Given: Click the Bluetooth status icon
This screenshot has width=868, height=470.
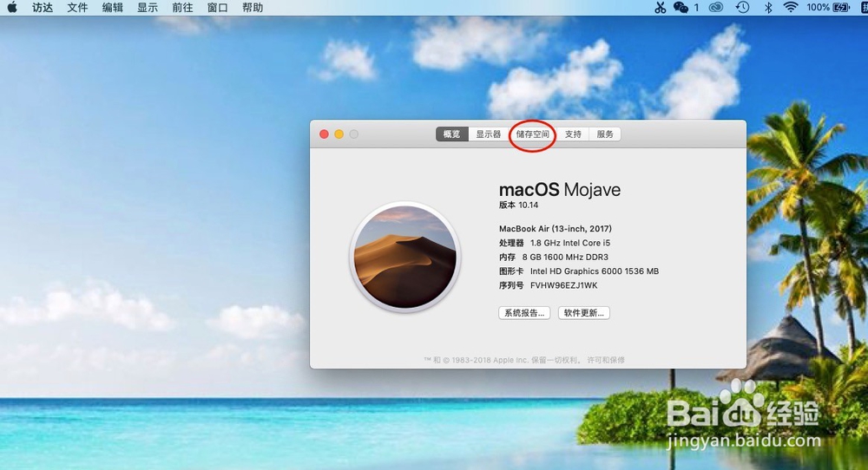Looking at the screenshot, I should 768,7.
